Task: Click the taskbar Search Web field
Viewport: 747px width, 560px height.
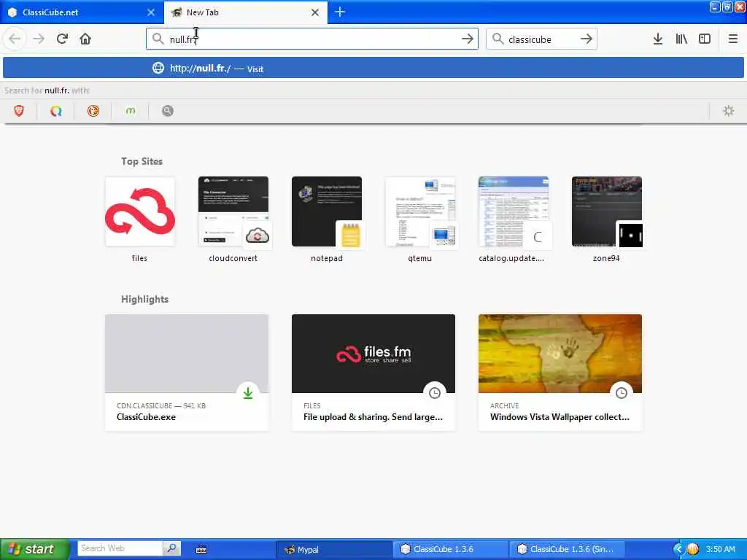Action: 120,548
